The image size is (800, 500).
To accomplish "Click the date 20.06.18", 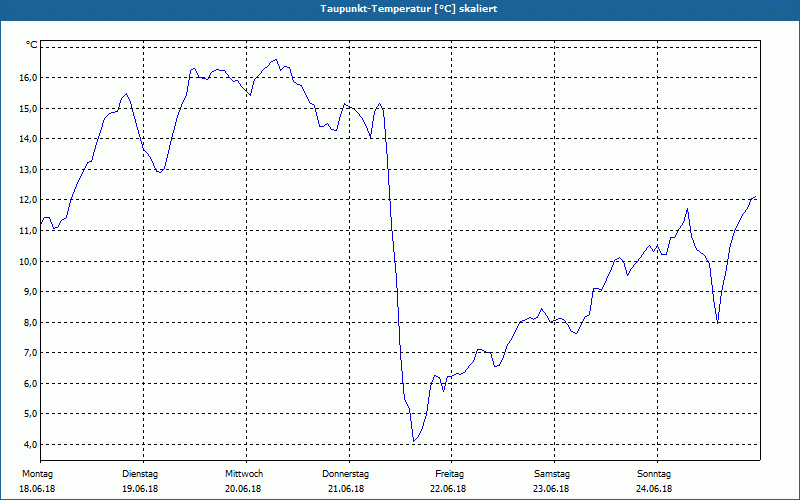I will click(243, 489).
